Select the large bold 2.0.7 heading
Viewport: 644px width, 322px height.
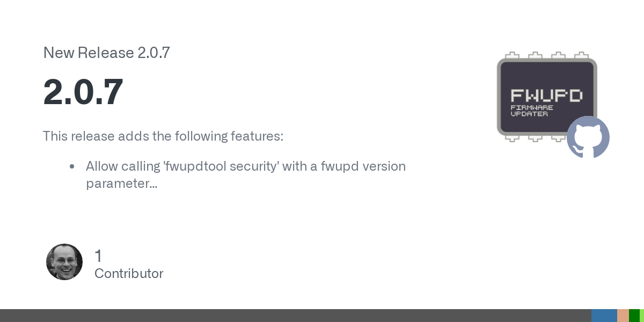[83, 92]
